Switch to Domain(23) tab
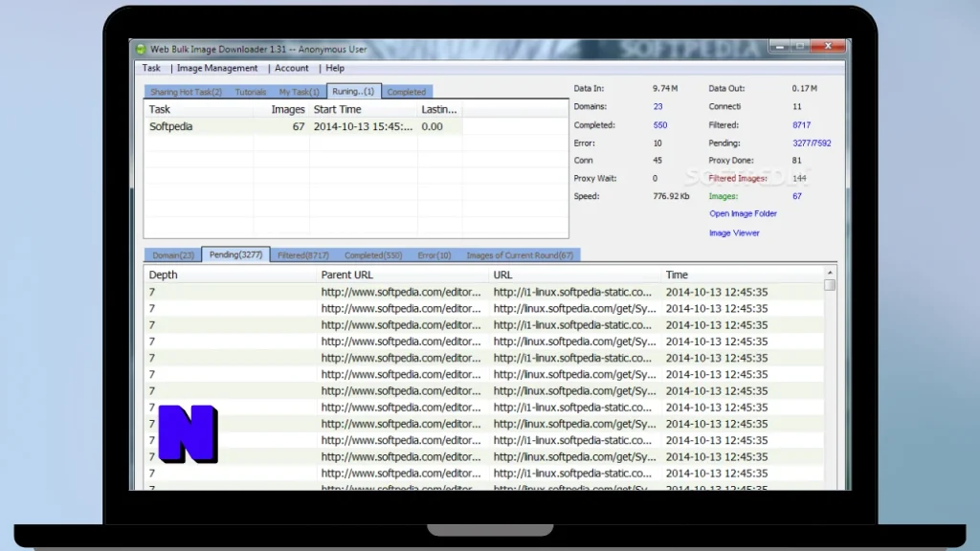 (x=173, y=255)
